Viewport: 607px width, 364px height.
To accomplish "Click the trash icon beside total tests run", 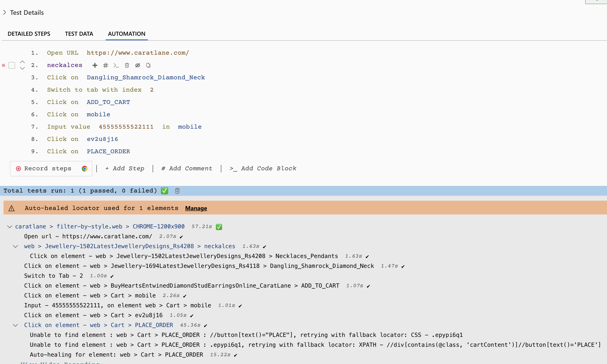I will [177, 191].
